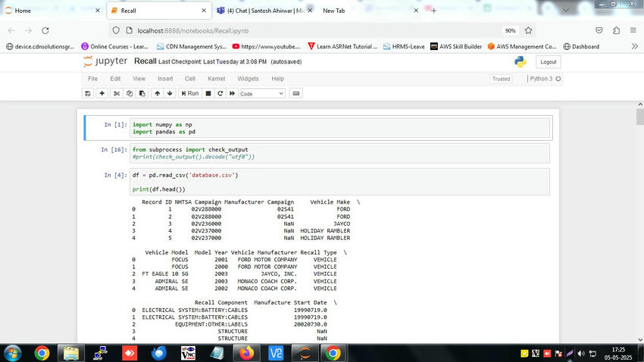Open Online Courses bookmark
The height and width of the screenshot is (362, 644).
pyautogui.click(x=115, y=47)
